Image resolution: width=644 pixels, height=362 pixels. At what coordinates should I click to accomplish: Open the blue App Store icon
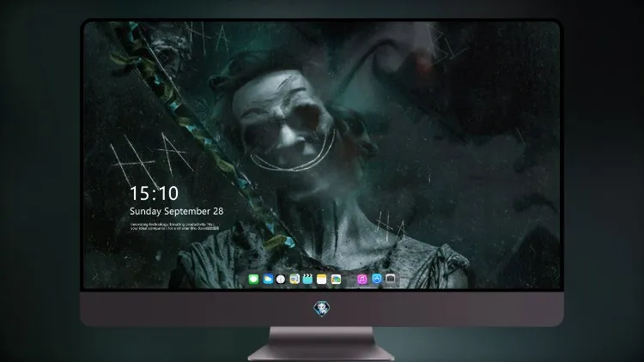377,279
